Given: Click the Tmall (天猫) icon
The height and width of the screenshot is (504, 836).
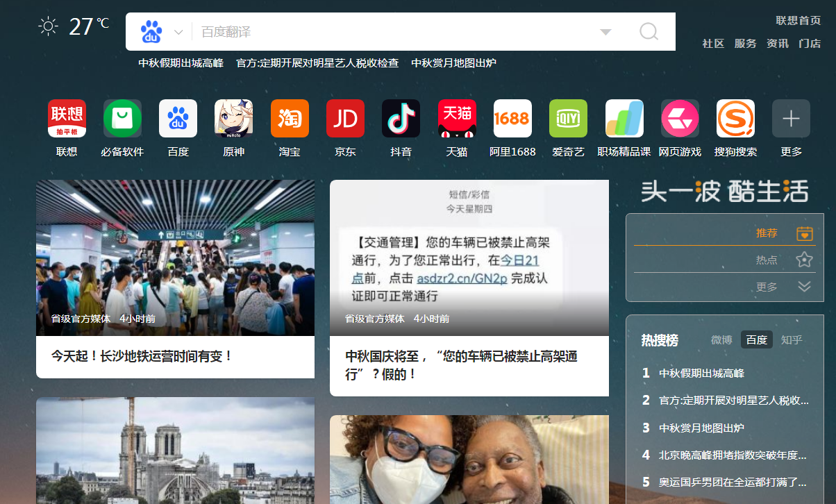Looking at the screenshot, I should [457, 119].
